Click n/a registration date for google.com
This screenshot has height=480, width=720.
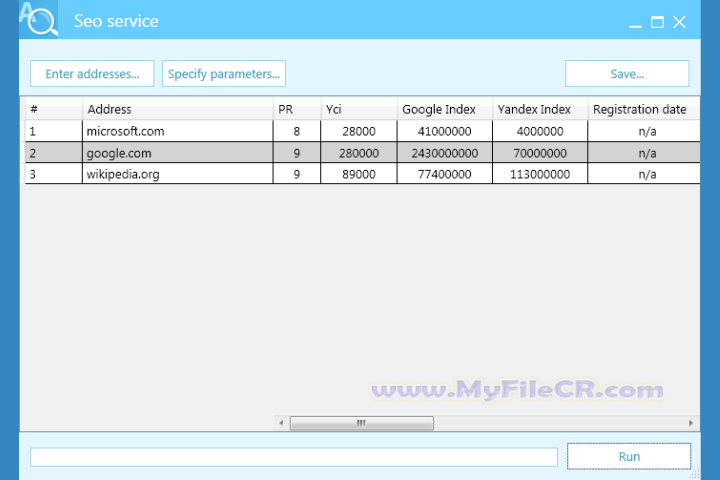point(644,152)
